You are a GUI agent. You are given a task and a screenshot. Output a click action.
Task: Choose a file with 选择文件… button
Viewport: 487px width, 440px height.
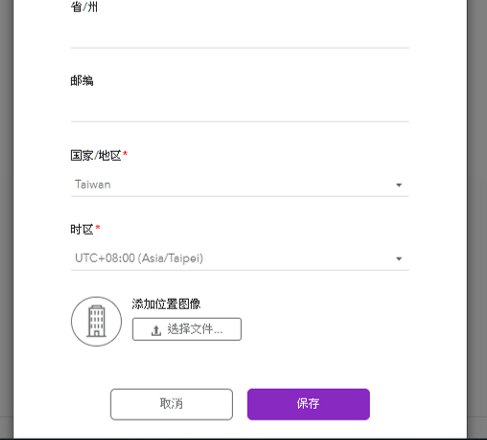click(187, 329)
